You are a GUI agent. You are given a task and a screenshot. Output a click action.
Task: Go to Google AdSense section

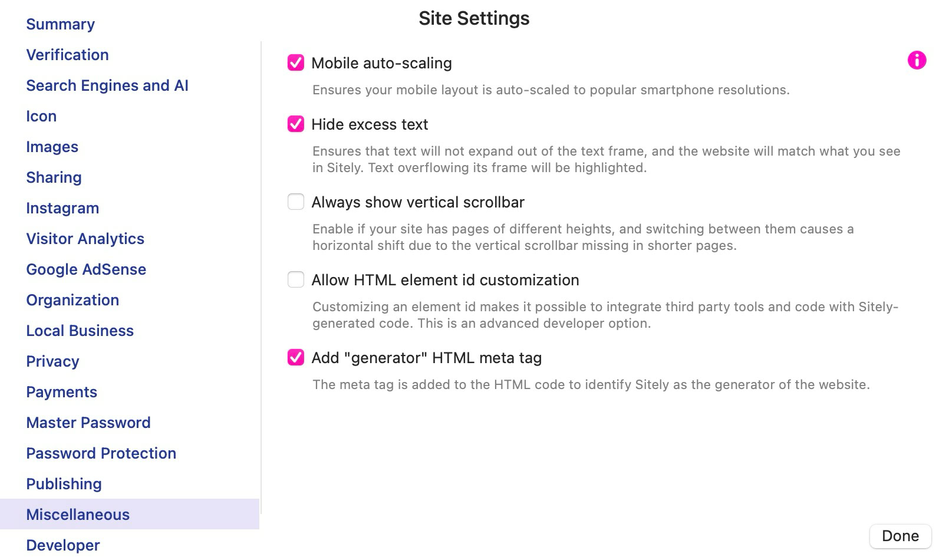(86, 269)
